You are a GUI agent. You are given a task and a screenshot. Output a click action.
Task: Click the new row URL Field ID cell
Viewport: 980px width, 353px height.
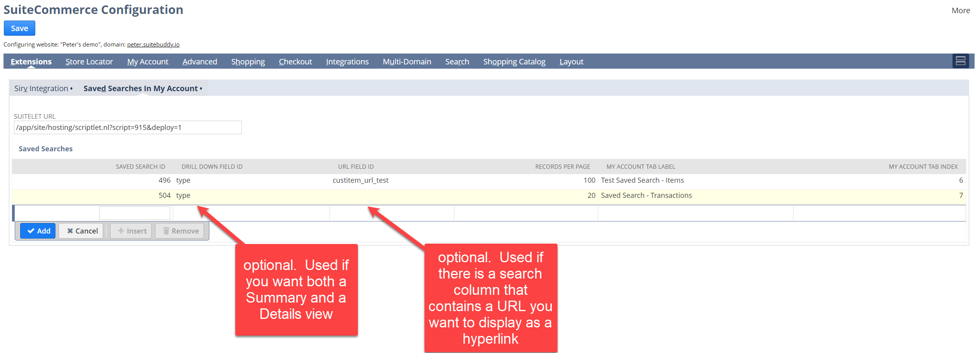[x=392, y=213]
